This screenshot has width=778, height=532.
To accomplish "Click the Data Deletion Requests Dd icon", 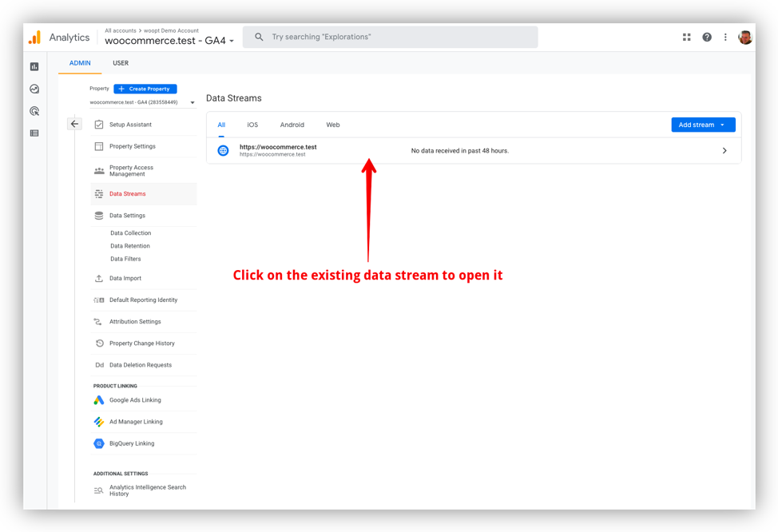I will tap(99, 365).
